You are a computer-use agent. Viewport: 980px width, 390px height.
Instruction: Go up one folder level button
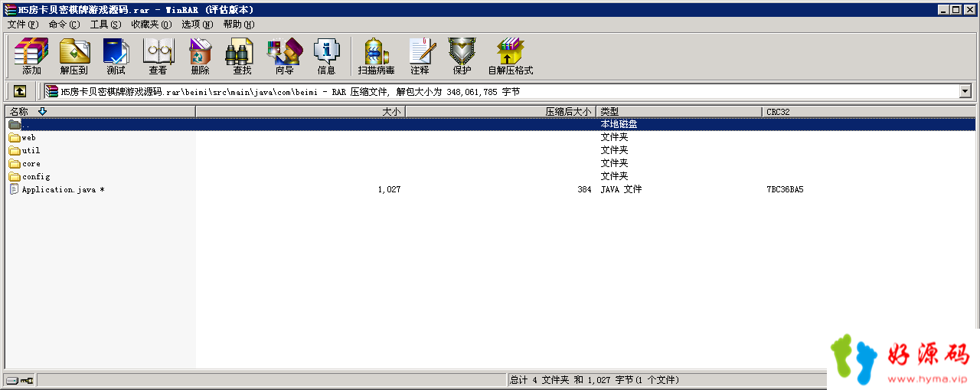20,91
